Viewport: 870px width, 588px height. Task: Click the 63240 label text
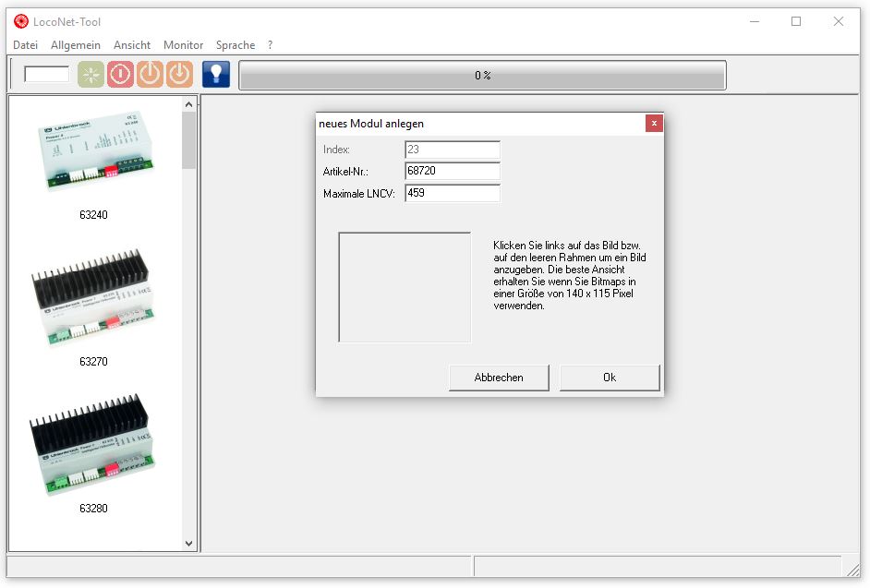click(93, 215)
